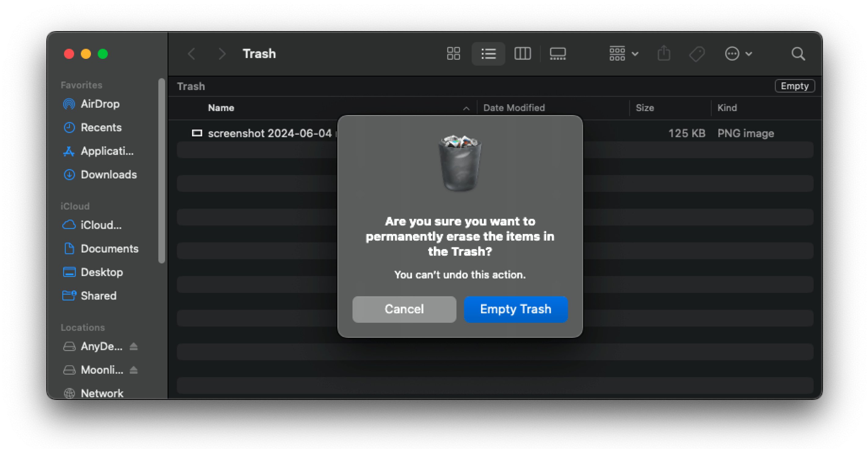Click the Empty button in the path bar

pos(794,86)
